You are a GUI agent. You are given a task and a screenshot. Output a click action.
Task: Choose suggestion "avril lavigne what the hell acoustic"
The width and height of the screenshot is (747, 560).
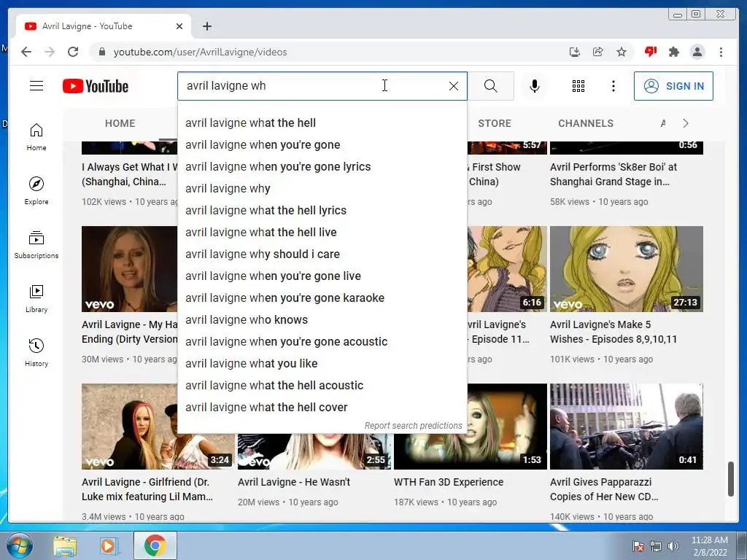point(322,386)
